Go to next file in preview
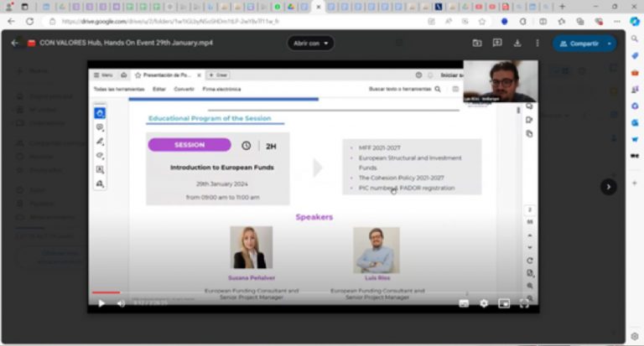This screenshot has height=346, width=644. 609,187
